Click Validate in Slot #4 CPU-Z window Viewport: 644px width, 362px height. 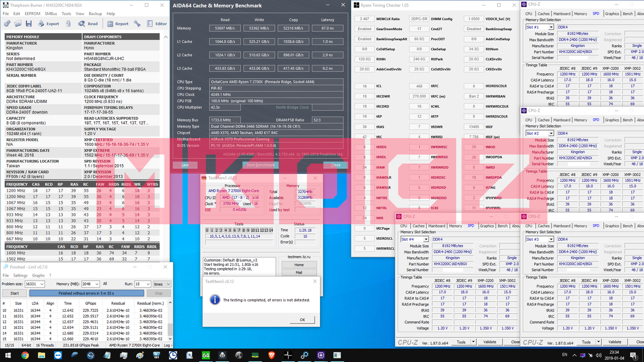point(490,342)
